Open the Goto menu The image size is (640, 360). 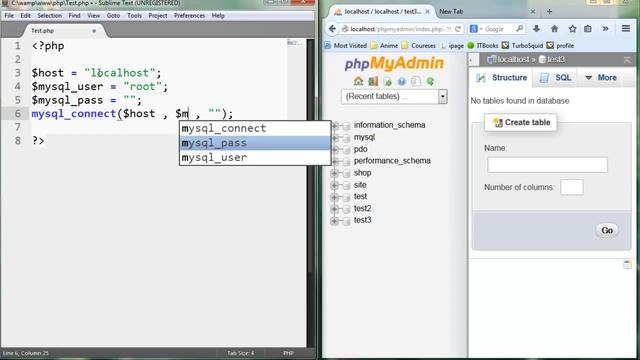click(113, 16)
